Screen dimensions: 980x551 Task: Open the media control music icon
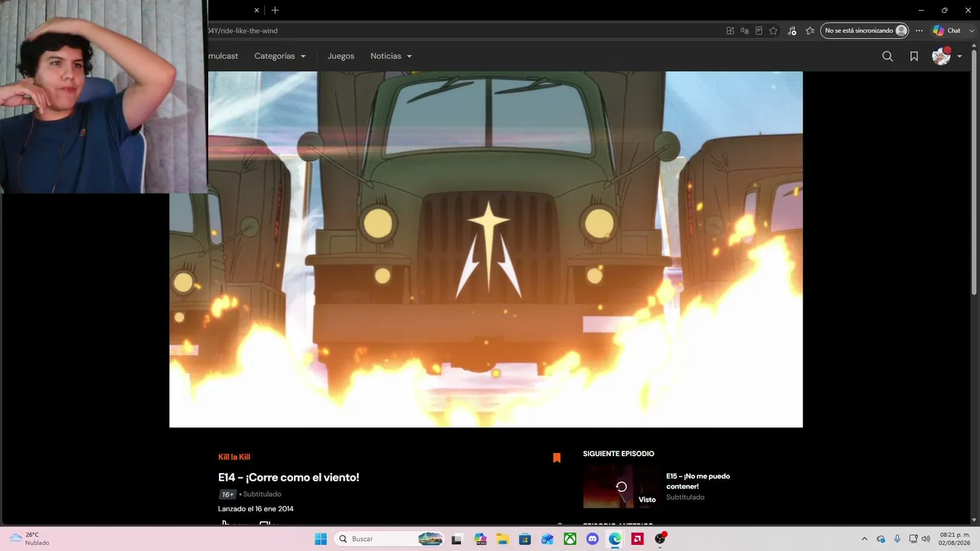click(792, 31)
